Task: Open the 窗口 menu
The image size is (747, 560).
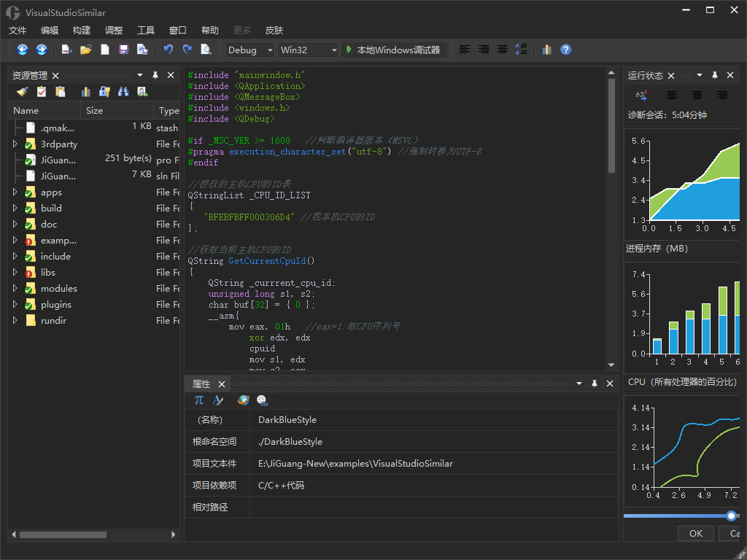Action: pyautogui.click(x=178, y=31)
